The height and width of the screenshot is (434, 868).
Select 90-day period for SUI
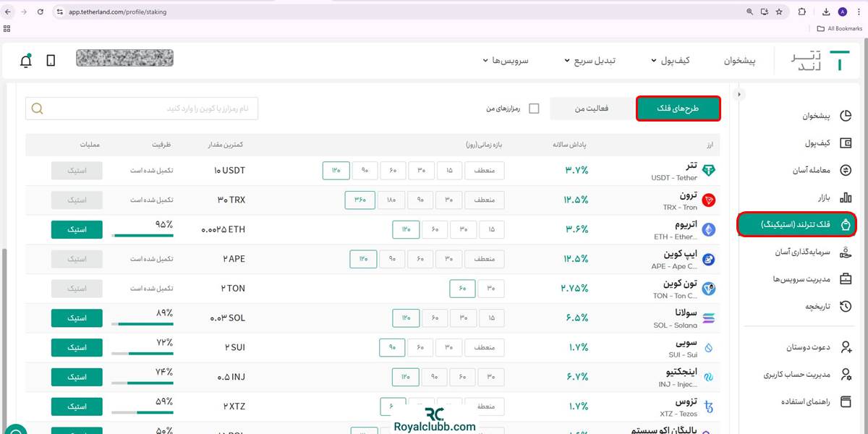(393, 348)
